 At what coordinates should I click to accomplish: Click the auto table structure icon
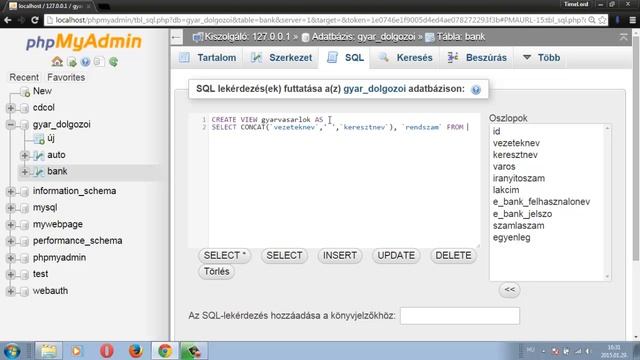[39, 155]
